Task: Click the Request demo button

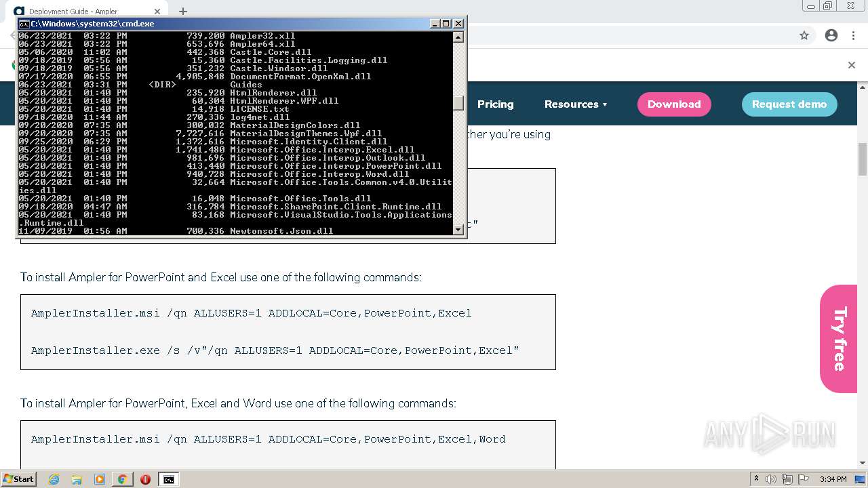Action: pos(789,104)
